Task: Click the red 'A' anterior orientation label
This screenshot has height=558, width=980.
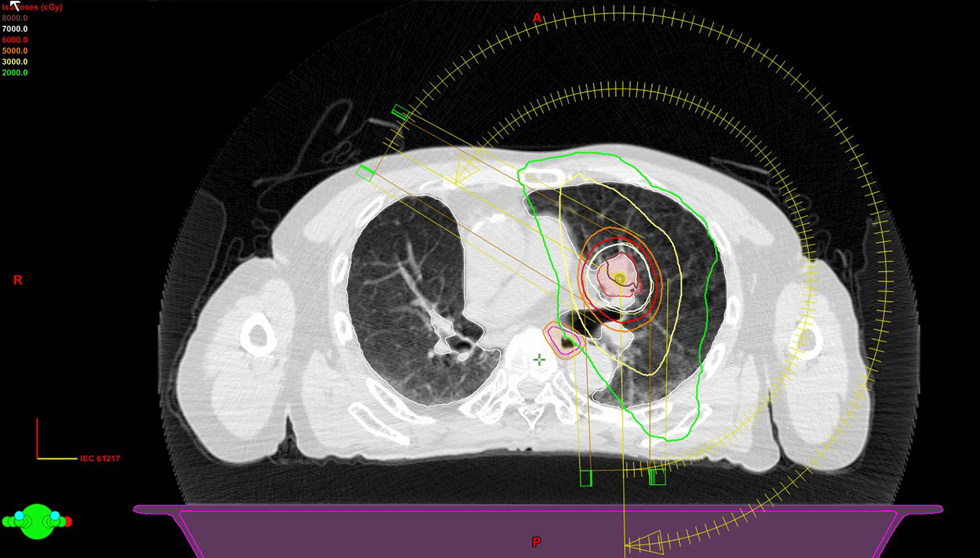Action: (537, 17)
